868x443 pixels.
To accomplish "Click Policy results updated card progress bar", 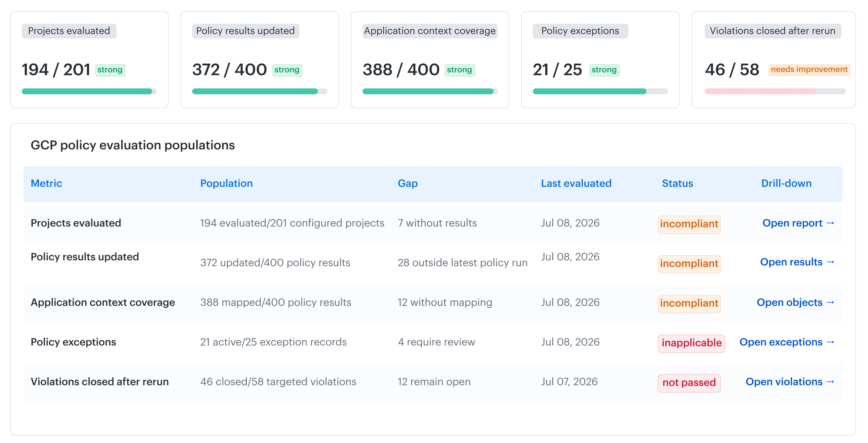I will click(x=259, y=91).
